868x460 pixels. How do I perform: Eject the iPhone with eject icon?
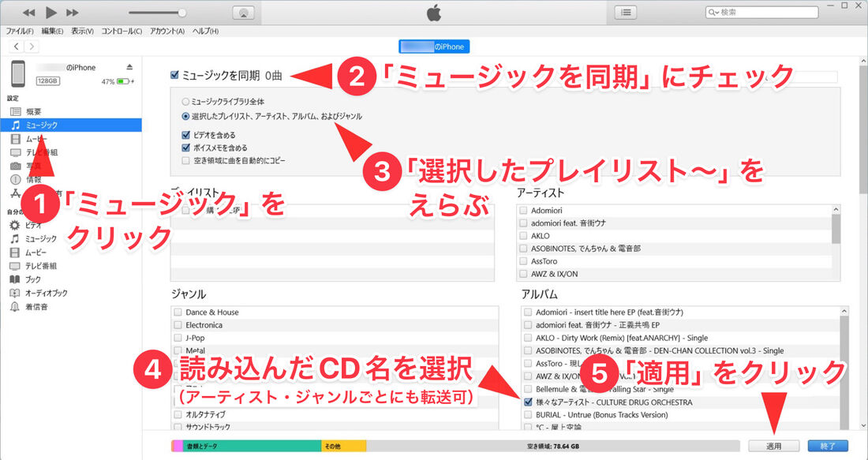129,67
